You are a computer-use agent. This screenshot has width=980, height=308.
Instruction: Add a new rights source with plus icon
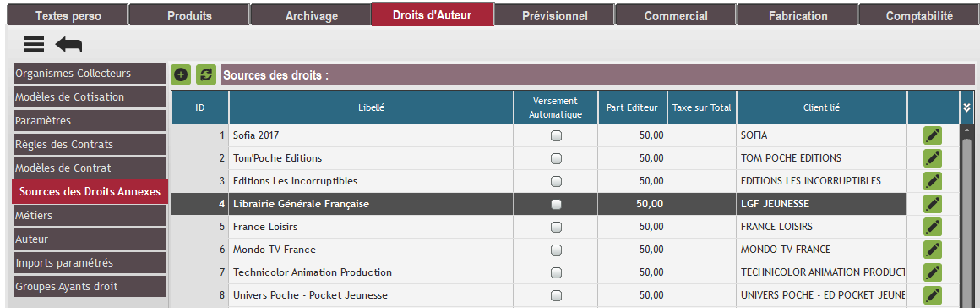point(181,74)
